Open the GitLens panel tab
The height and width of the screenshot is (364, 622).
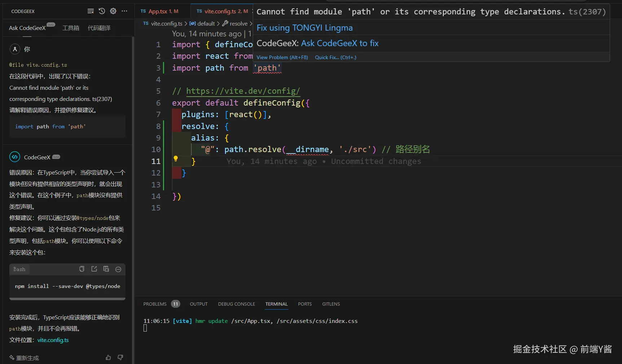331,304
